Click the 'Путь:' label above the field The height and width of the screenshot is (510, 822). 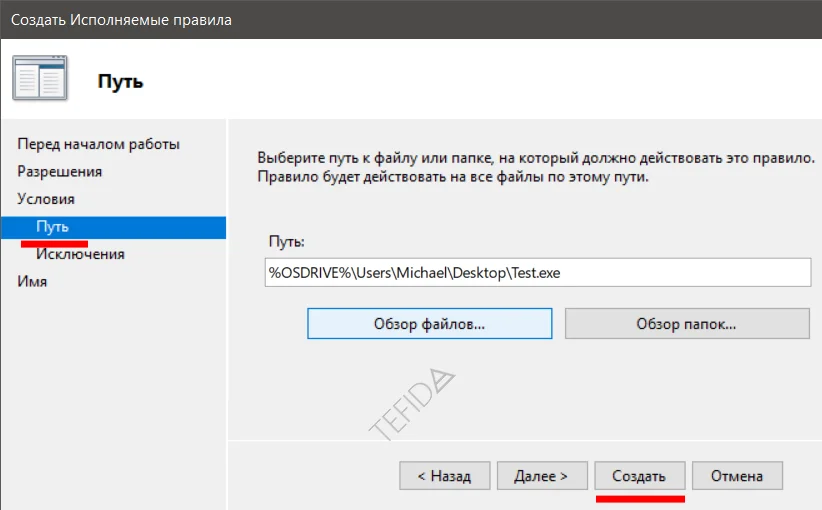coord(286,241)
